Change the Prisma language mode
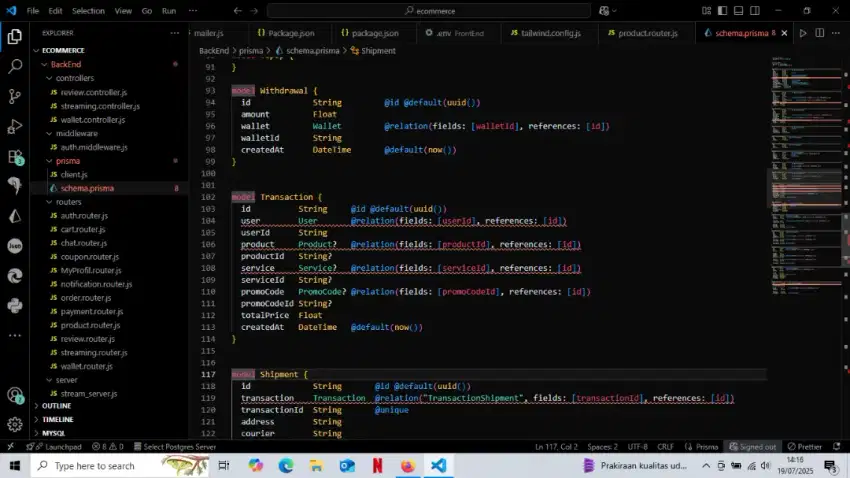The height and width of the screenshot is (478, 850). click(701, 447)
